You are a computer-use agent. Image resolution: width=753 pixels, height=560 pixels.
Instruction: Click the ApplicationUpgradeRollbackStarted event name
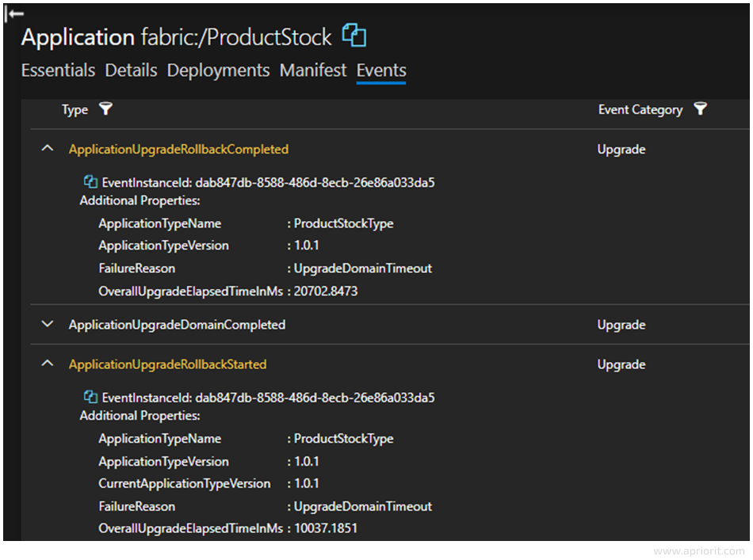coord(167,364)
